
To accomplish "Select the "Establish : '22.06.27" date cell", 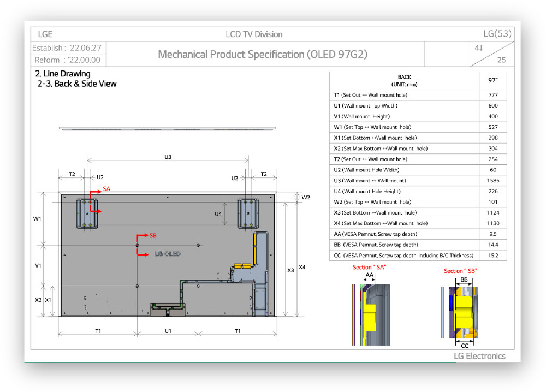I will pos(68,47).
